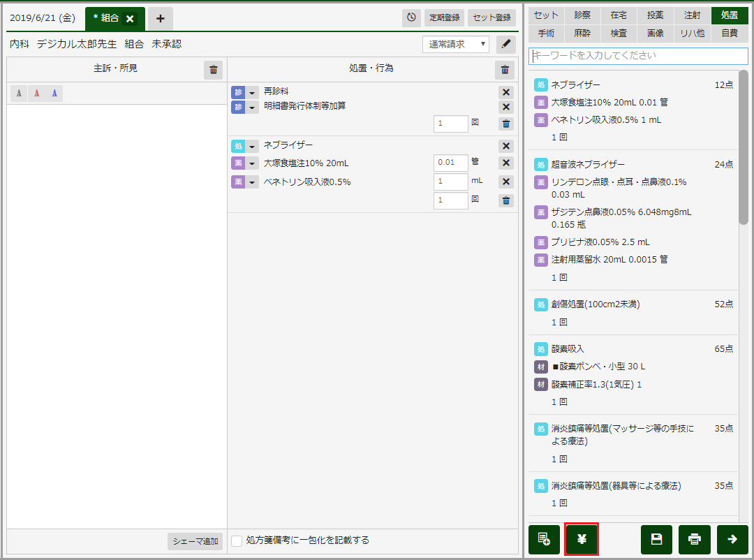This screenshot has height=560, width=754.
Task: Switch to the リハ他 tab
Action: tap(693, 34)
